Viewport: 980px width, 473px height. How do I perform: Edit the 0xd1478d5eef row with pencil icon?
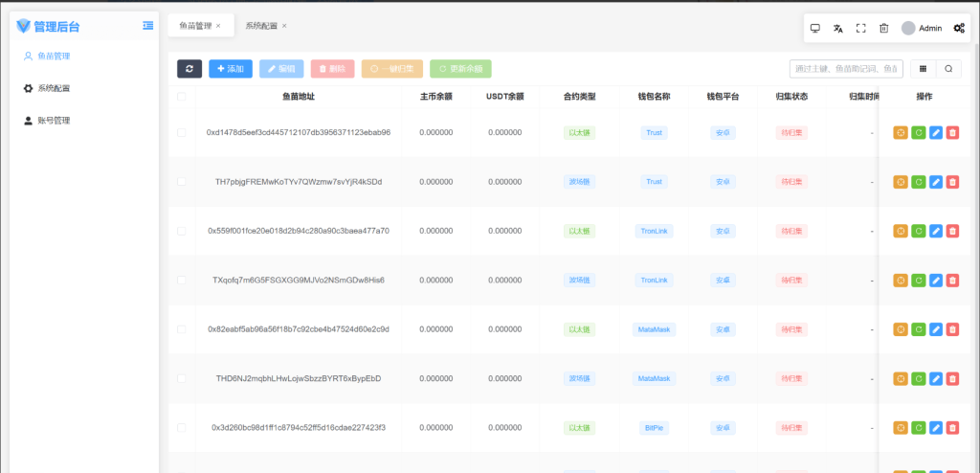click(936, 133)
